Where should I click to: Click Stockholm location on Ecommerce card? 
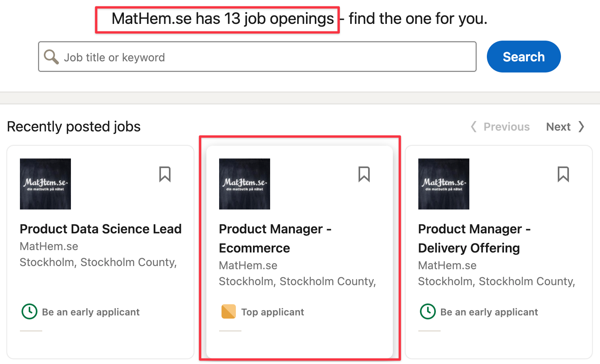tap(298, 282)
